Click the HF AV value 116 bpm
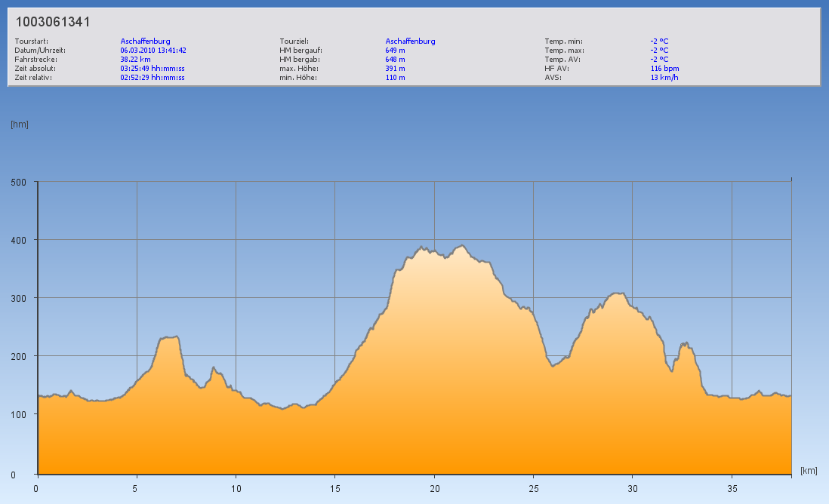 coord(664,68)
